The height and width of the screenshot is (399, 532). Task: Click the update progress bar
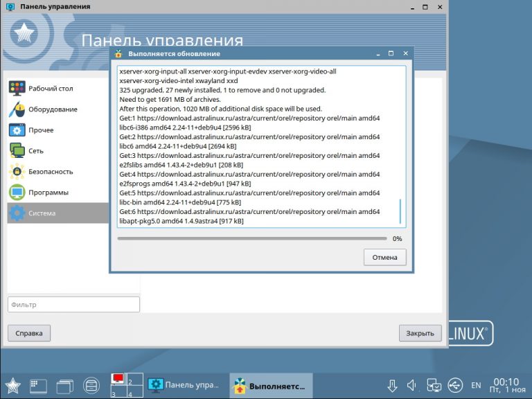[252, 238]
